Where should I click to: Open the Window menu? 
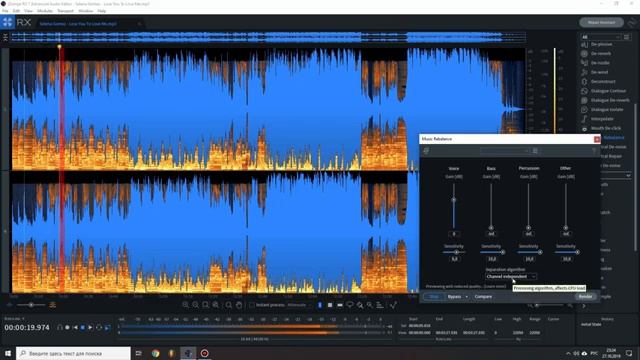(85, 11)
